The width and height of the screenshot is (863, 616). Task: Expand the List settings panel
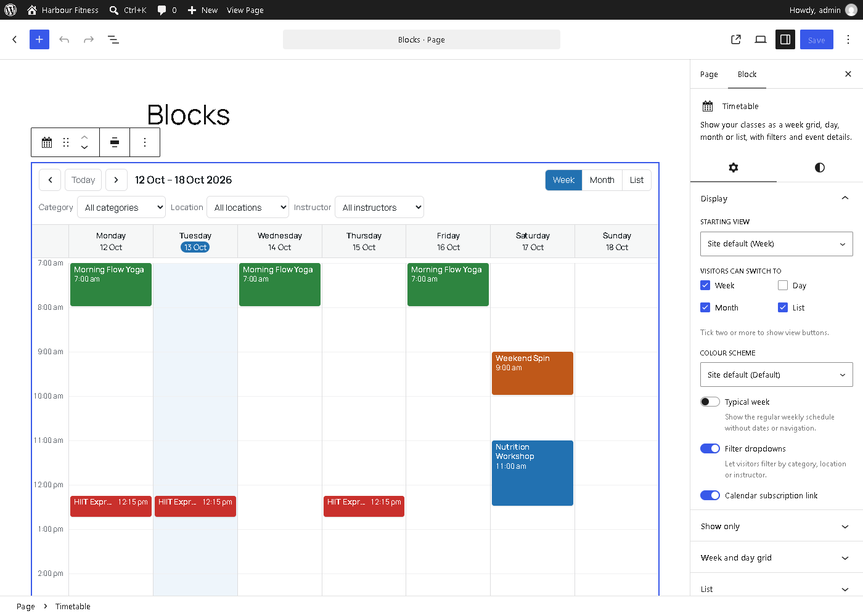tap(777, 589)
